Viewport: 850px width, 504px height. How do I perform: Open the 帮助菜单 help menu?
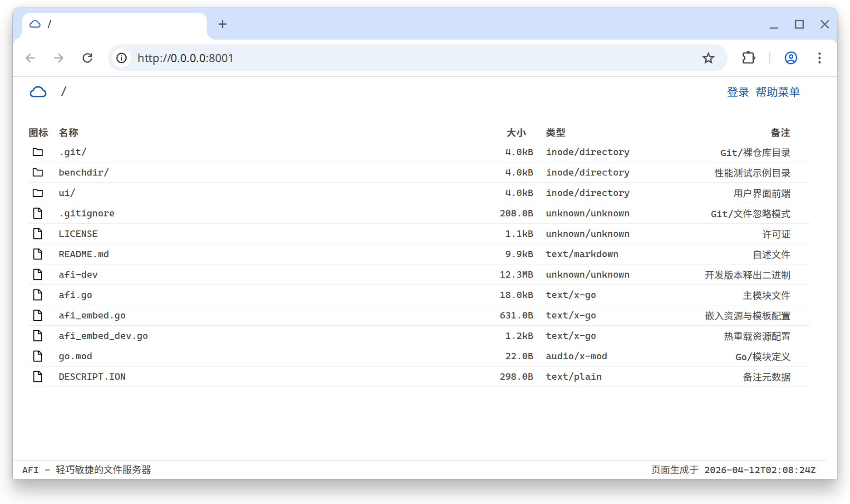pos(778,92)
